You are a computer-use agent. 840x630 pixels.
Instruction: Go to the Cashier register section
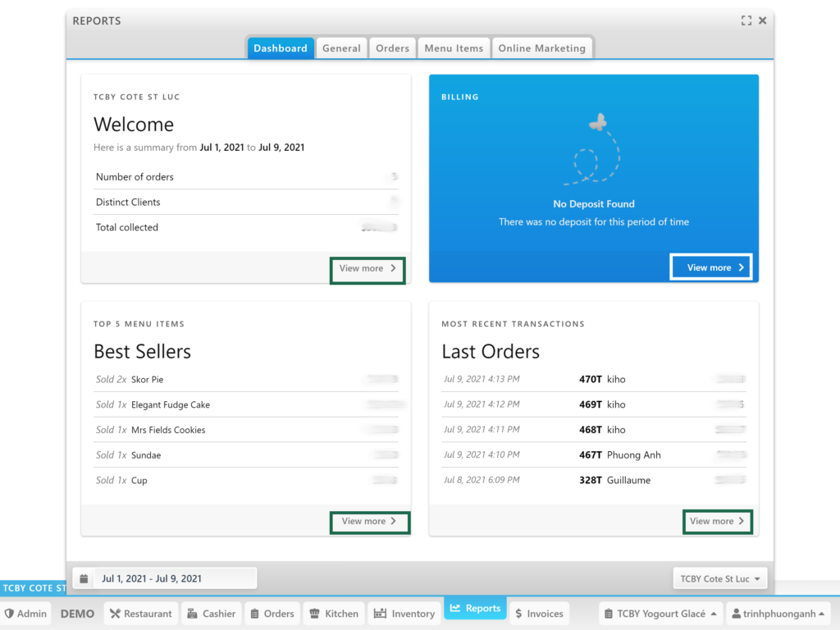pos(211,614)
